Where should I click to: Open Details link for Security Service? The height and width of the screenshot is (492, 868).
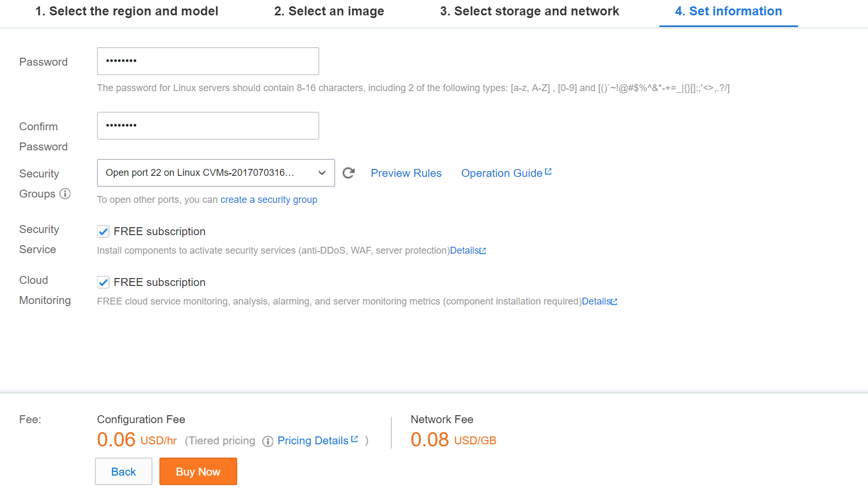[x=468, y=251]
